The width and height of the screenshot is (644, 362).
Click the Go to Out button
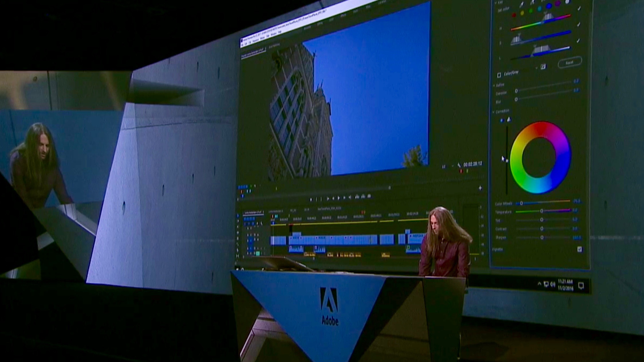(x=350, y=197)
